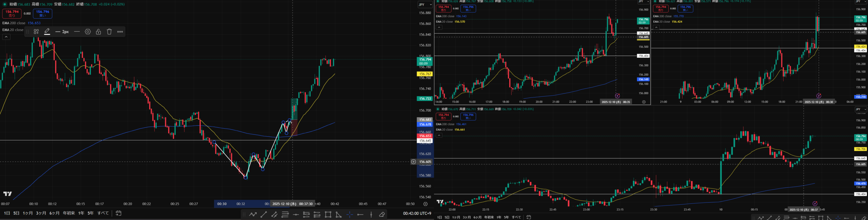Open line color pencil tool
868x220 pixels.
click(x=47, y=32)
